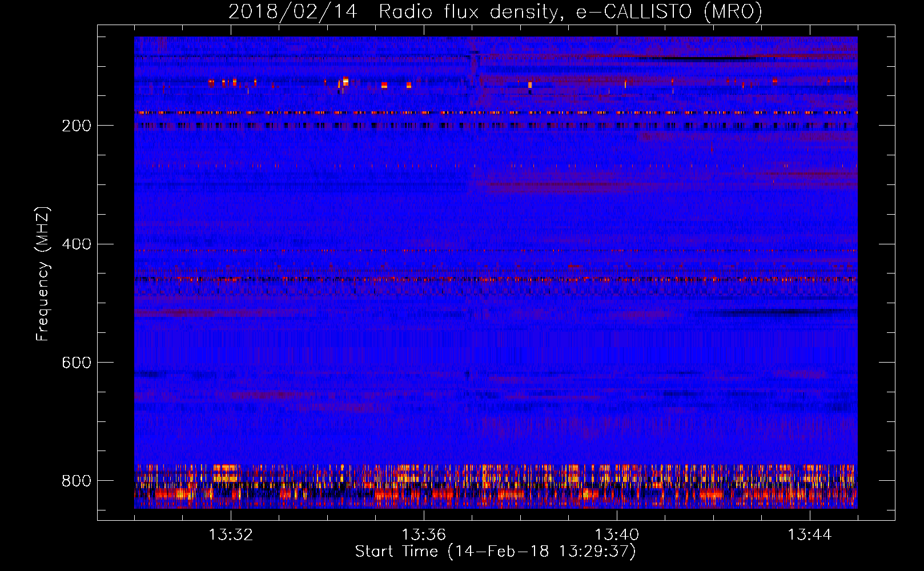Click the 600 frequency tick label
Image resolution: width=924 pixels, height=571 pixels.
click(x=77, y=363)
